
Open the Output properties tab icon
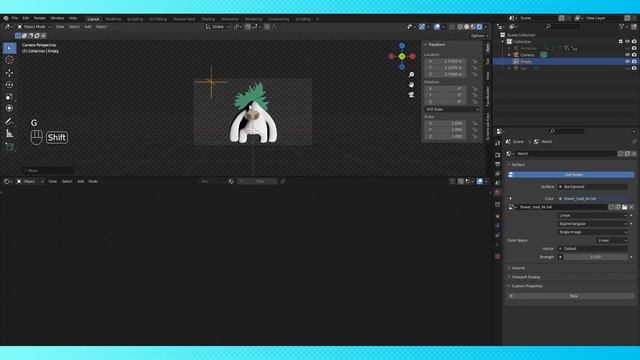pyautogui.click(x=498, y=164)
